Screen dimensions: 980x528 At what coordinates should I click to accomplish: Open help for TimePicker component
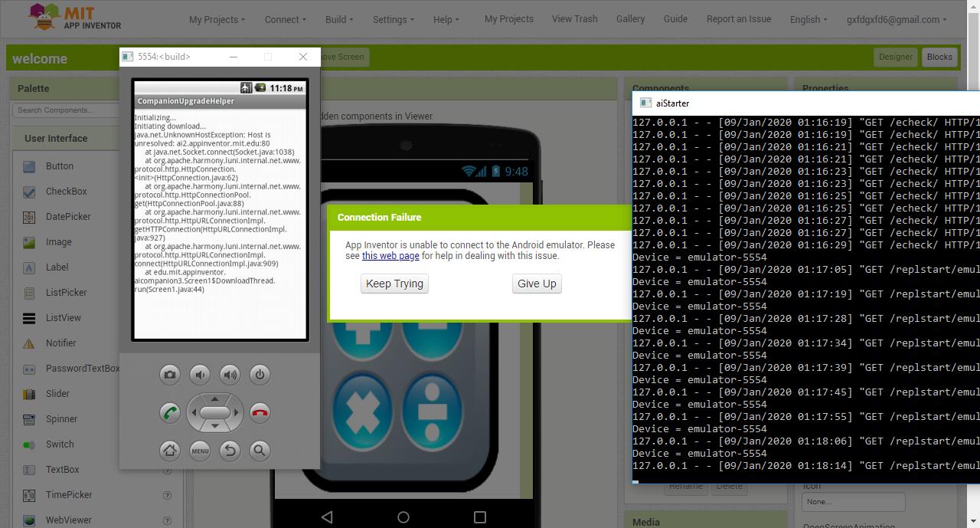click(x=167, y=495)
